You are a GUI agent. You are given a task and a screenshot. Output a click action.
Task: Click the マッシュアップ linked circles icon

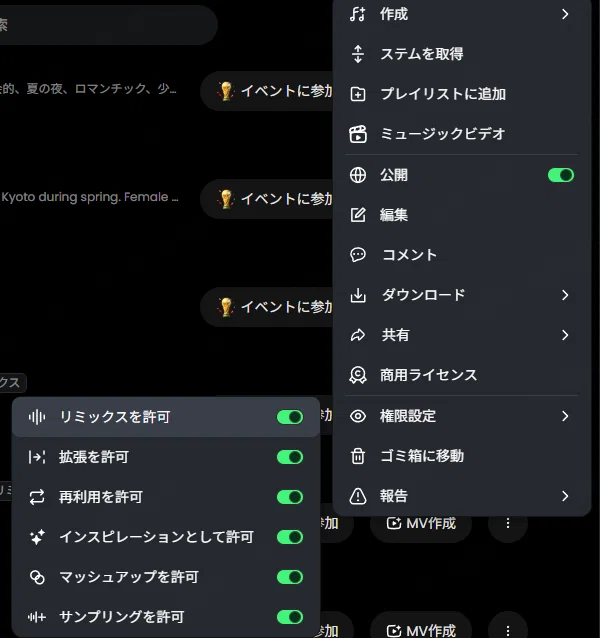[37, 577]
